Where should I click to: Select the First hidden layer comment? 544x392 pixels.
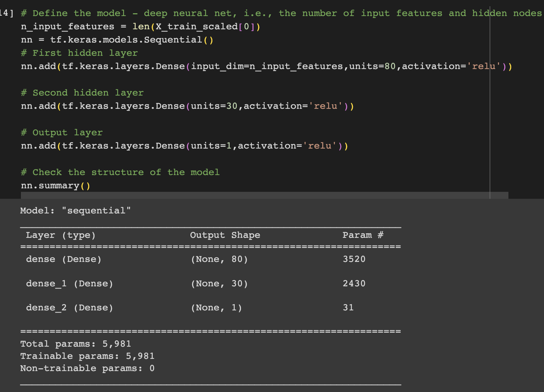(79, 53)
